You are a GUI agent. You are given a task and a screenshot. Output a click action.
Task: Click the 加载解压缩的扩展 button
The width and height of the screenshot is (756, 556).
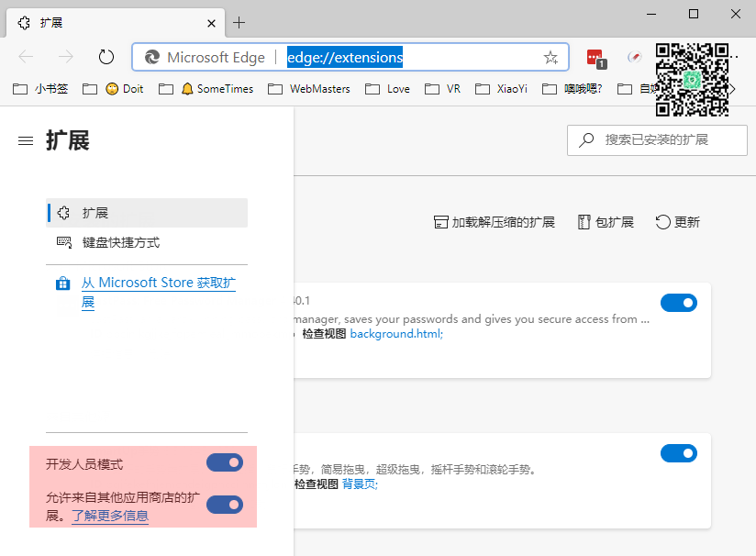click(x=494, y=221)
